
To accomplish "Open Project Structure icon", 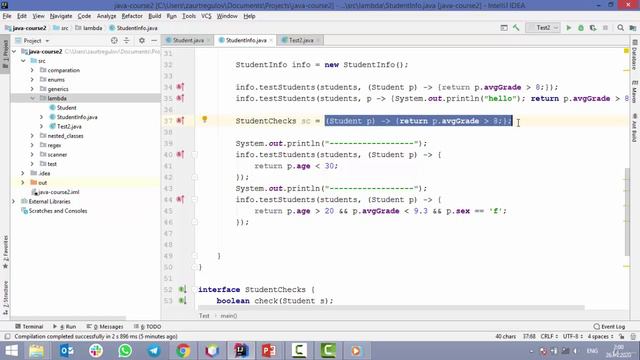I will click(633, 28).
